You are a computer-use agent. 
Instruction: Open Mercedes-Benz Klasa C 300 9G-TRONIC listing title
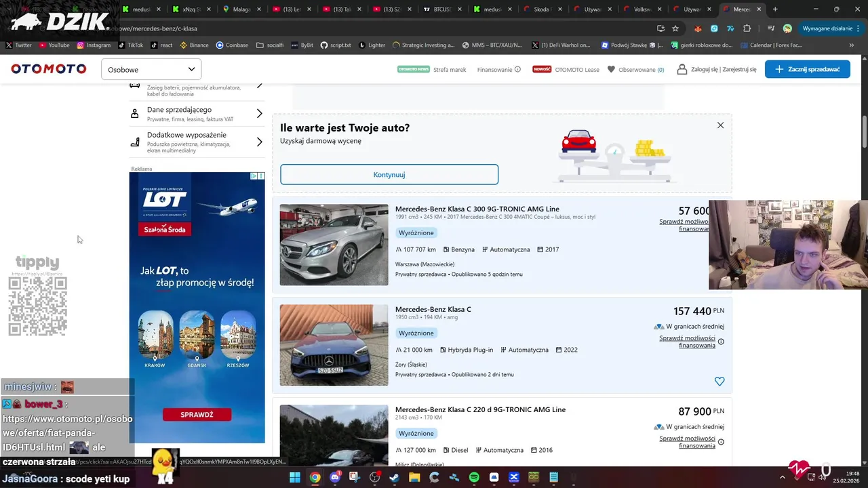click(x=477, y=209)
